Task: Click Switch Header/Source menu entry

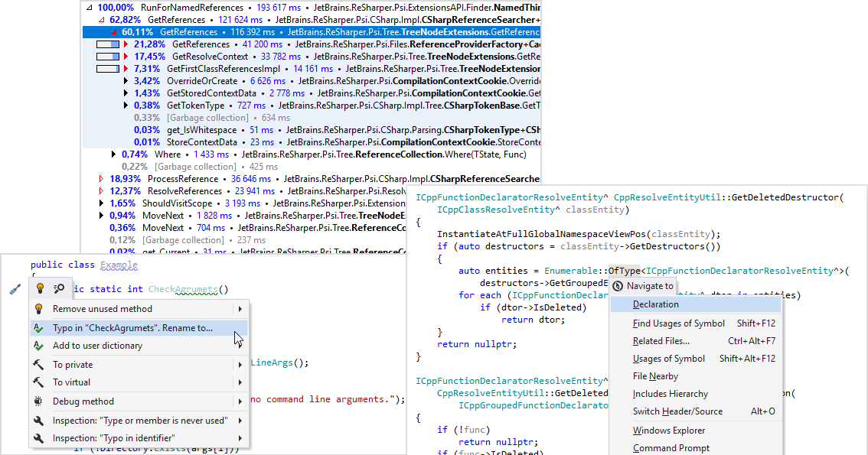Action: [677, 411]
